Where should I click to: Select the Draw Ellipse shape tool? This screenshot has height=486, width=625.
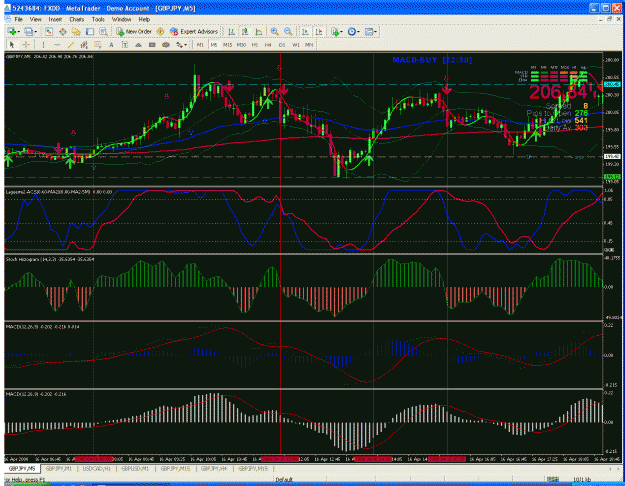166,45
